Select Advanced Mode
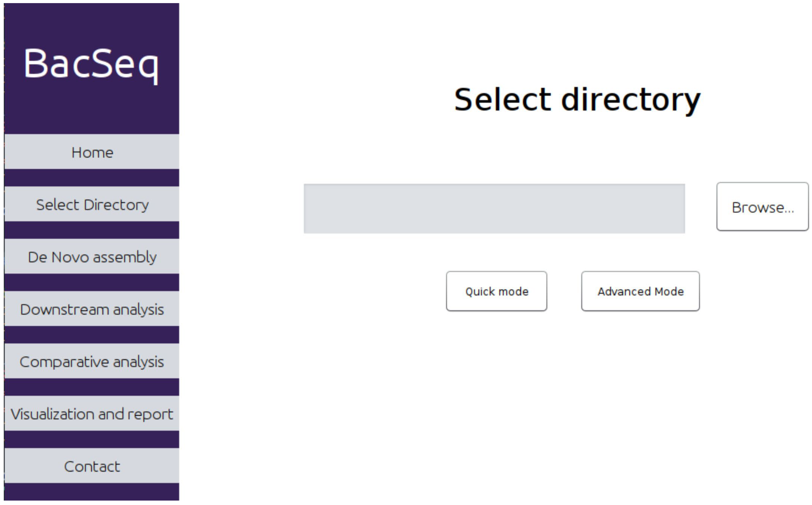The height and width of the screenshot is (505, 812). tap(640, 291)
